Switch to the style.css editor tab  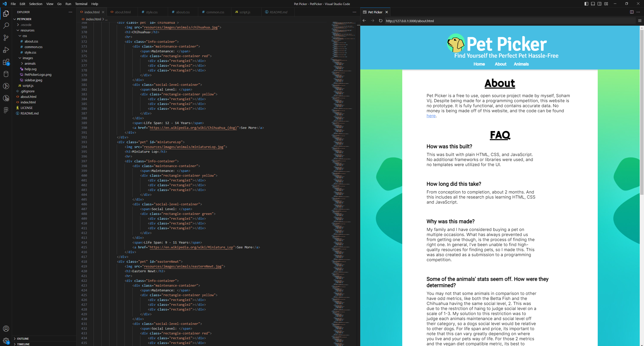(151, 12)
